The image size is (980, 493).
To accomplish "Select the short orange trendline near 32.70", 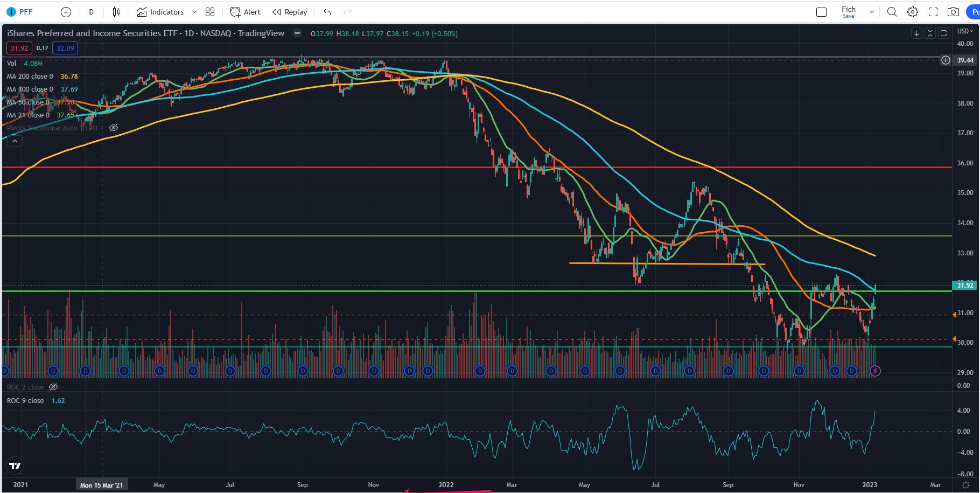I will [x=667, y=263].
